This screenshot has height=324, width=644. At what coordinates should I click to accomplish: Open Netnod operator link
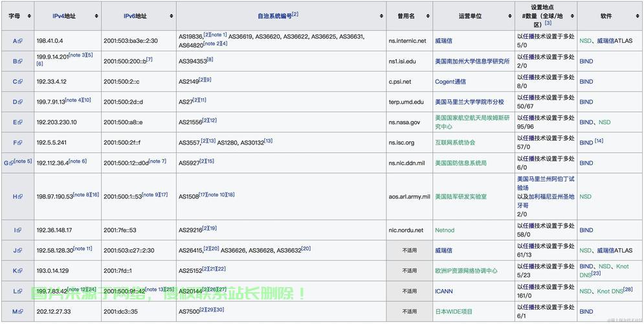pos(445,230)
